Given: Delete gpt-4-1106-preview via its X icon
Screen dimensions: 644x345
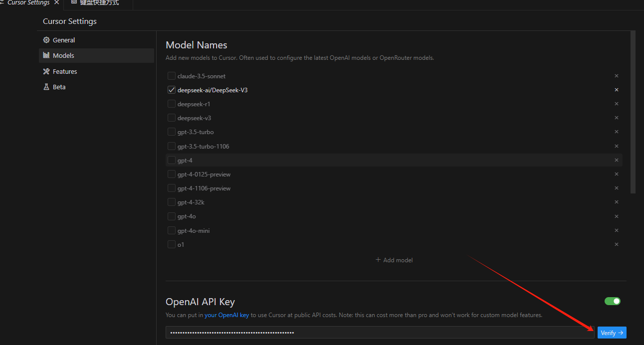Looking at the screenshot, I should coord(617,188).
